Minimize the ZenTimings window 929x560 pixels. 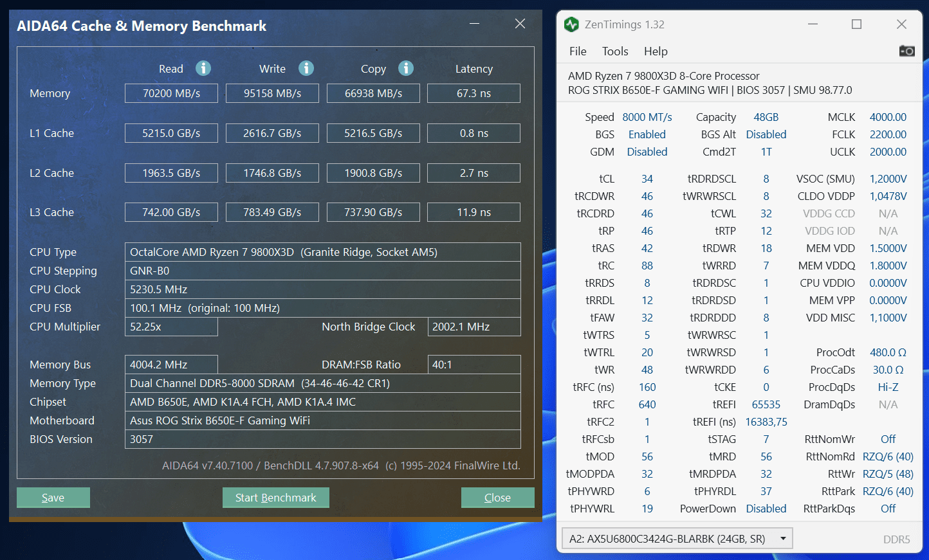[813, 24]
